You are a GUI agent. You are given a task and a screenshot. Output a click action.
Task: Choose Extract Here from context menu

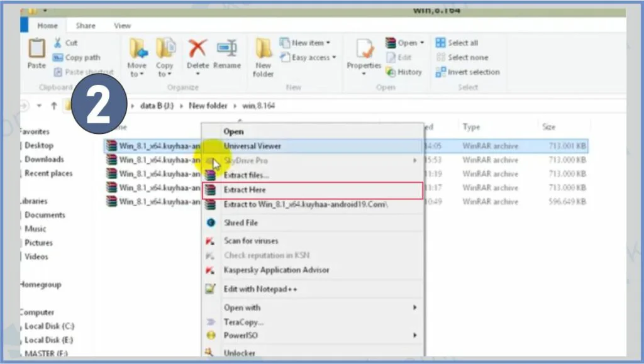point(245,190)
